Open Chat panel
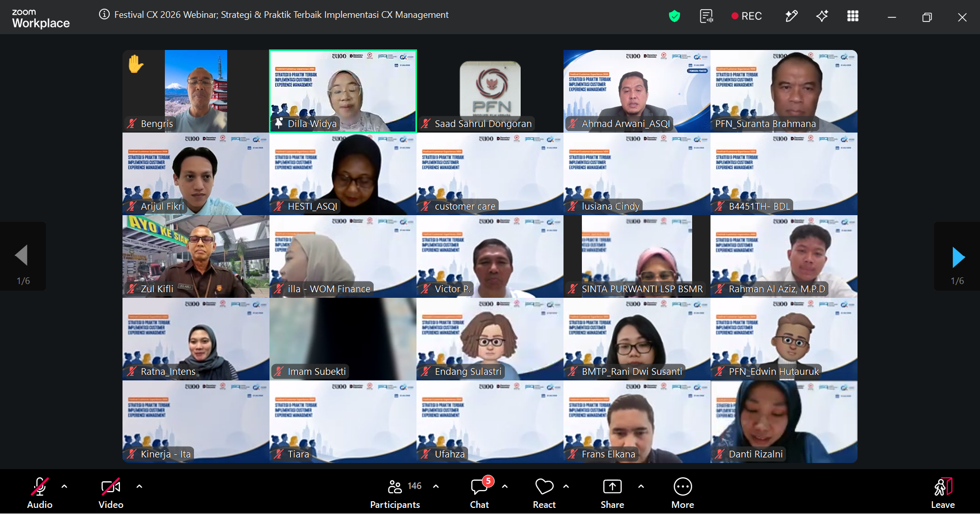 pos(479,493)
